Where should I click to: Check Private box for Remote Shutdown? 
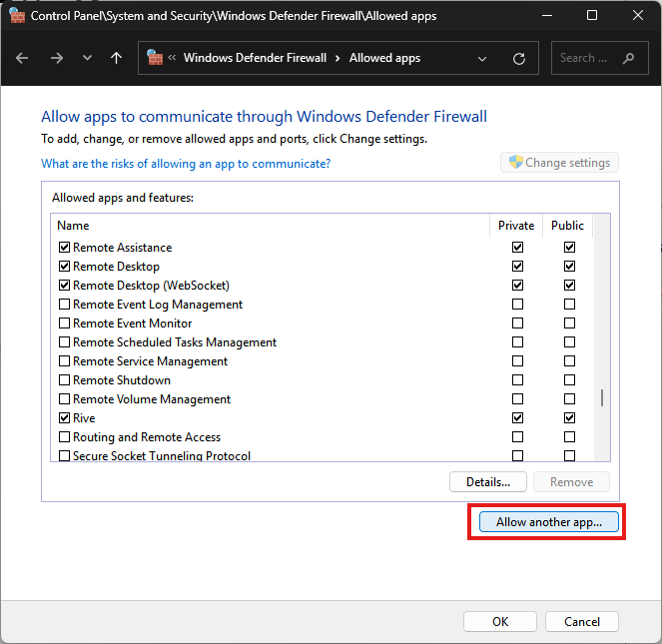517,380
